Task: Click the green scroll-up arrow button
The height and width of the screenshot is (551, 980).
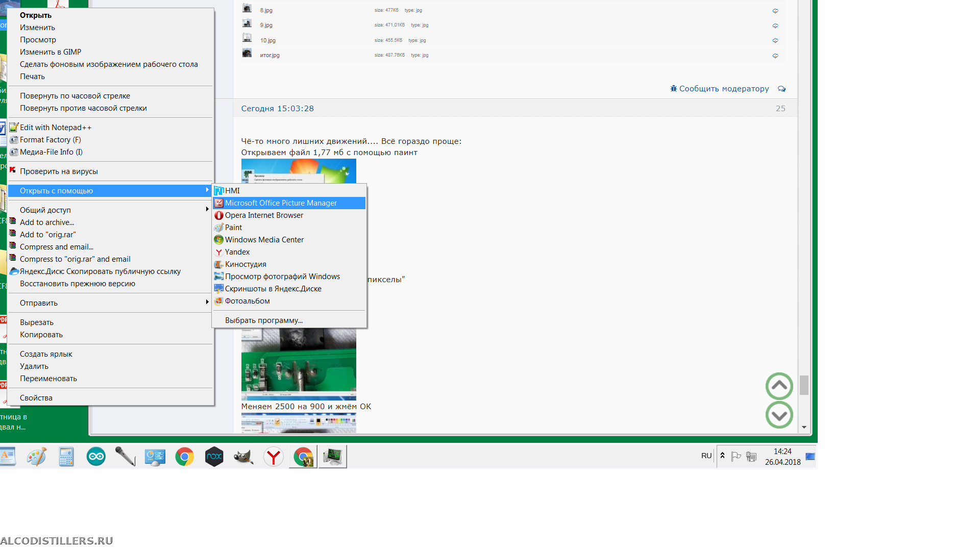Action: pos(779,386)
